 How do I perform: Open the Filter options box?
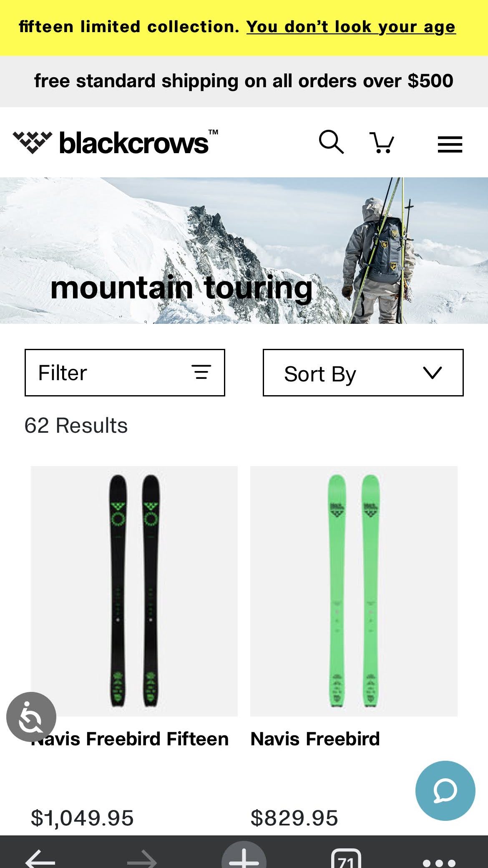(x=125, y=373)
